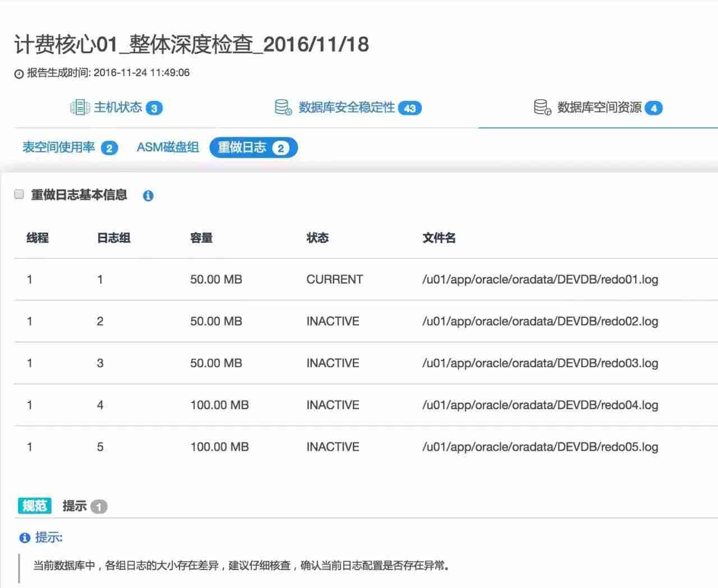Click the 规范 badge label
718x588 pixels.
[x=34, y=505]
